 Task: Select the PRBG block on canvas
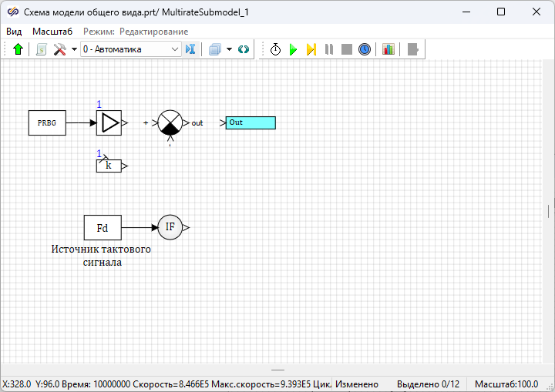pyautogui.click(x=47, y=122)
